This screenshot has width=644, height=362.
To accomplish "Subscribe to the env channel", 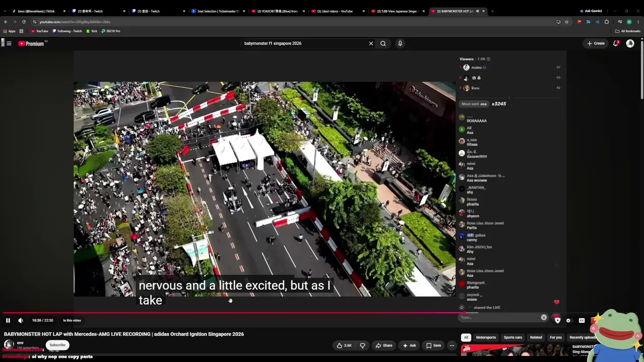I will (57, 345).
